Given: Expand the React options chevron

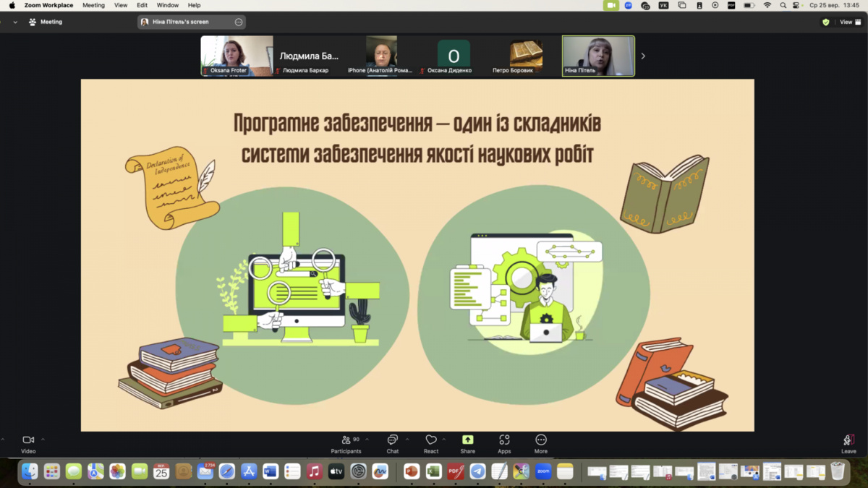Looking at the screenshot, I should tap(444, 440).
